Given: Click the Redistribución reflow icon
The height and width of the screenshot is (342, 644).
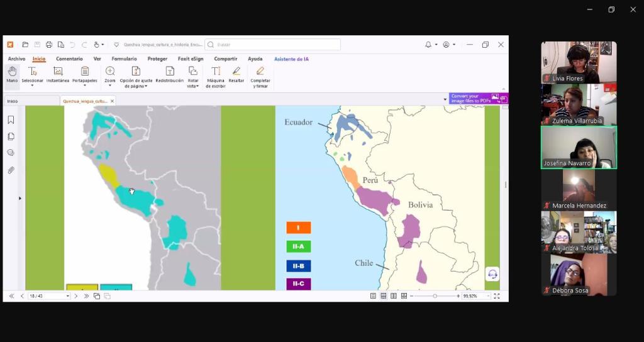Looking at the screenshot, I should click(169, 75).
